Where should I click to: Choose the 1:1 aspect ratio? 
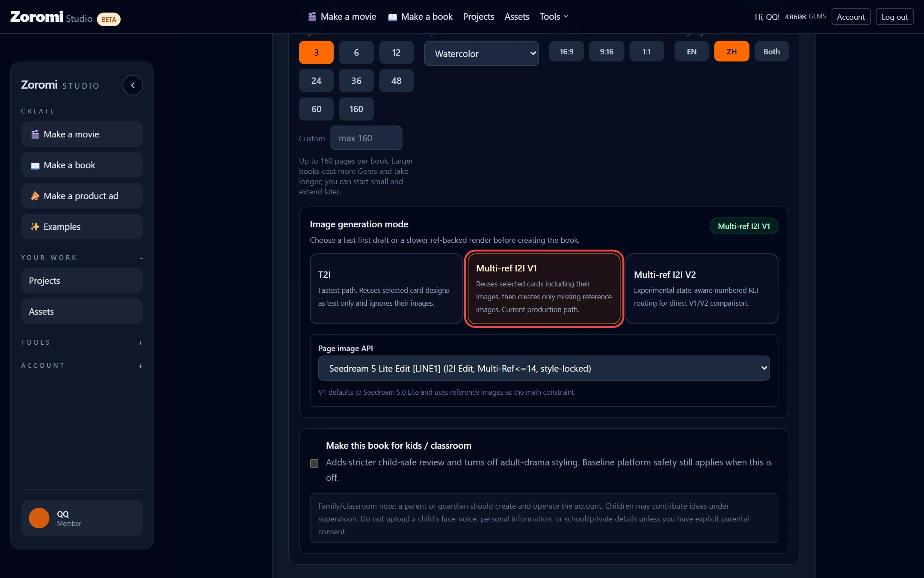(647, 51)
